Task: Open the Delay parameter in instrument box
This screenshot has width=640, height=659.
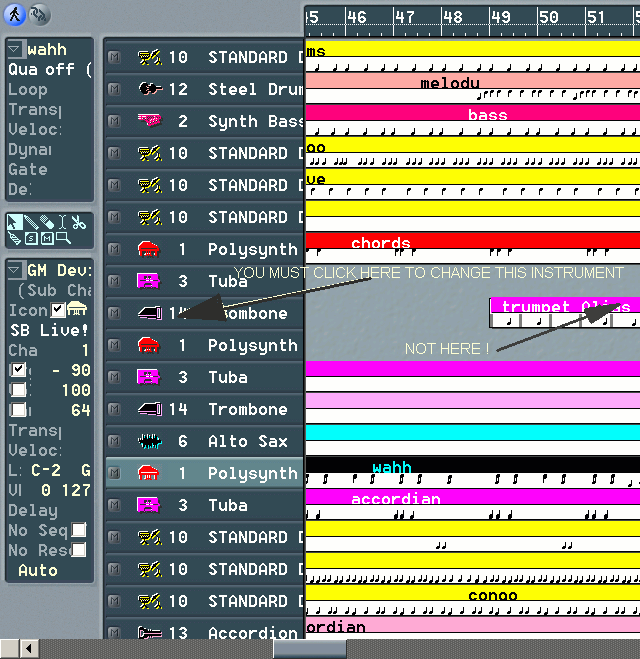Action: click(x=33, y=510)
